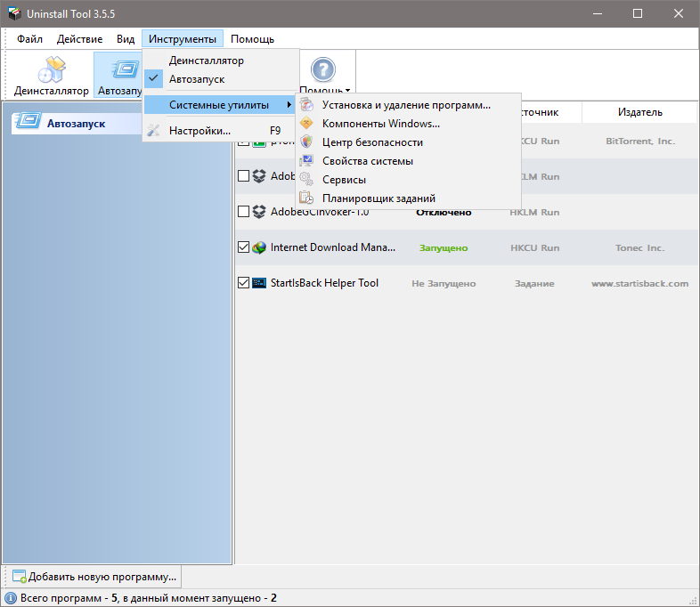Click the Центр безопасности shield icon
The width and height of the screenshot is (700, 607).
click(x=306, y=142)
